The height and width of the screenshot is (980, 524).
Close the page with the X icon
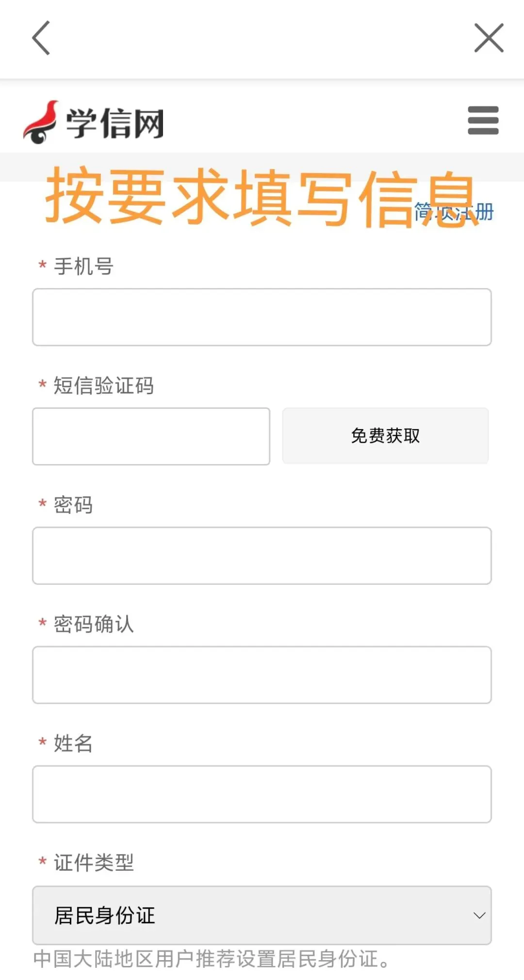tap(489, 38)
